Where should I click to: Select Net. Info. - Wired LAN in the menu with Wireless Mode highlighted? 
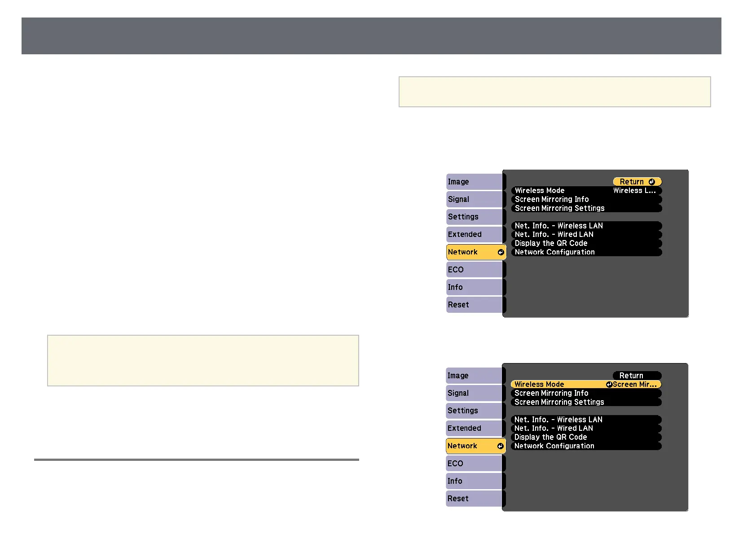coord(586,428)
